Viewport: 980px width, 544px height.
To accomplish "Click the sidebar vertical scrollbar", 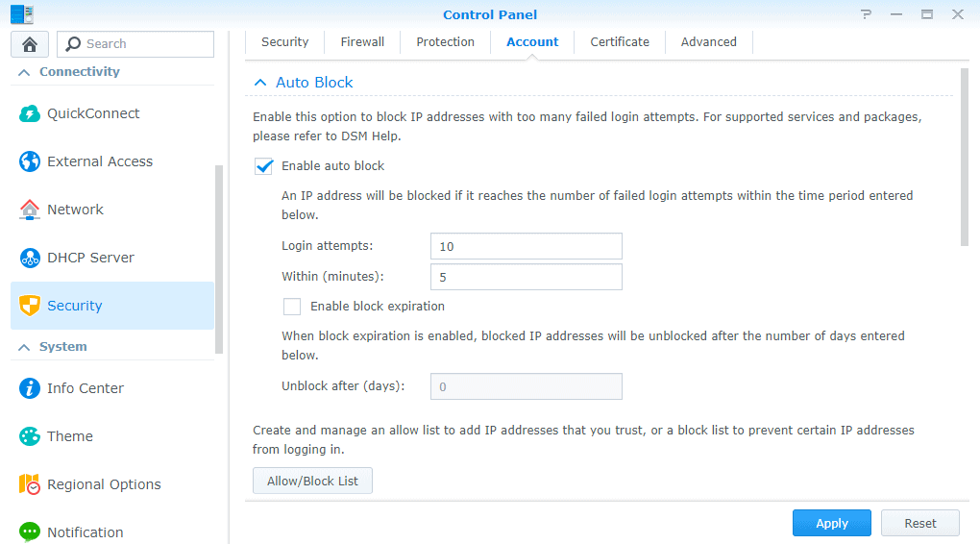I will [219, 260].
